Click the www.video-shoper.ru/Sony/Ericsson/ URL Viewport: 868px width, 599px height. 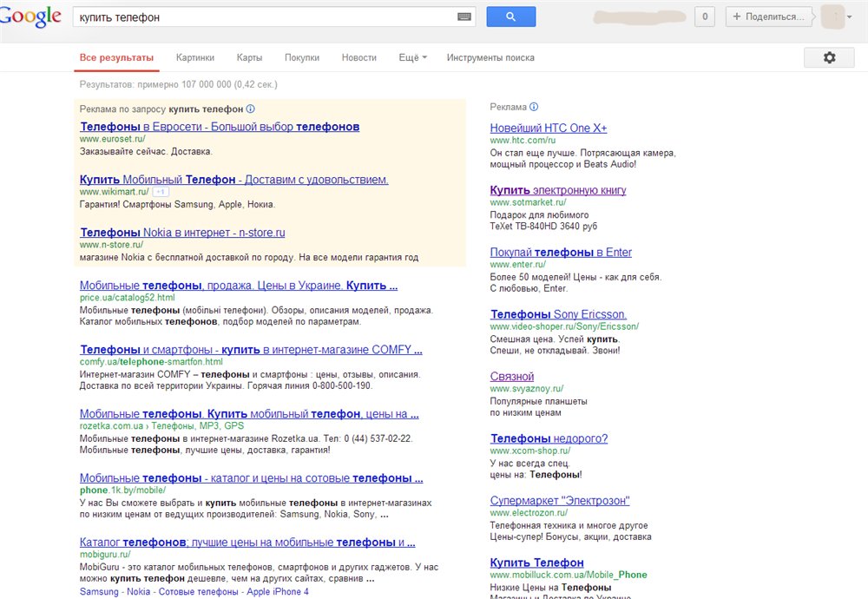tap(565, 326)
